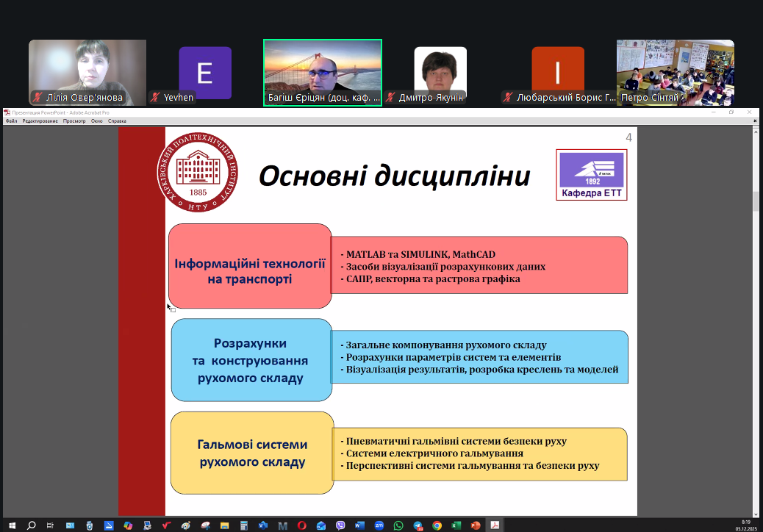Open Opera browser from the taskbar
This screenshot has height=532, width=763.
coord(301,525)
